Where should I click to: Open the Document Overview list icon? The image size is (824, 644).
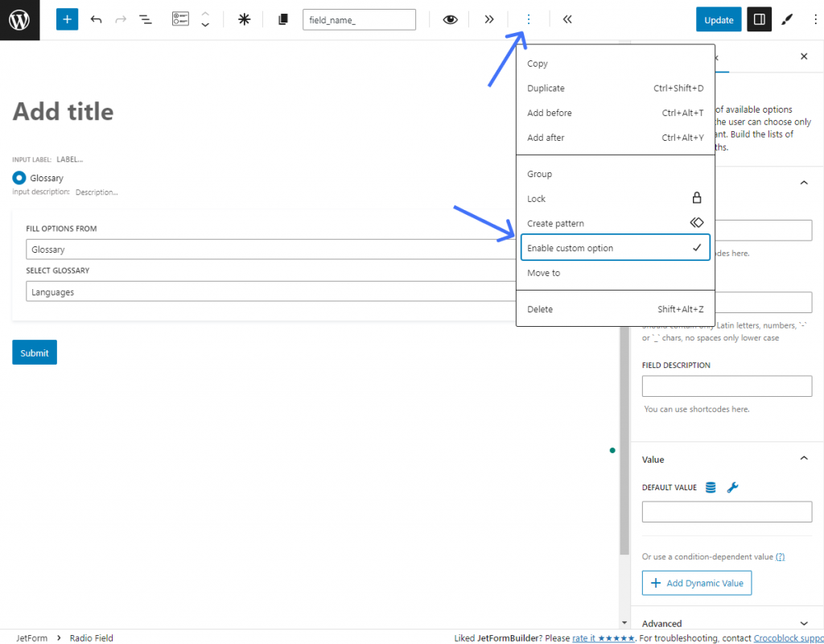(146, 19)
